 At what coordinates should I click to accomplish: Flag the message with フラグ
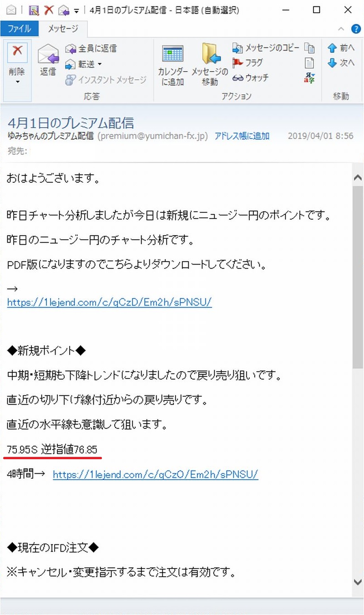[248, 63]
